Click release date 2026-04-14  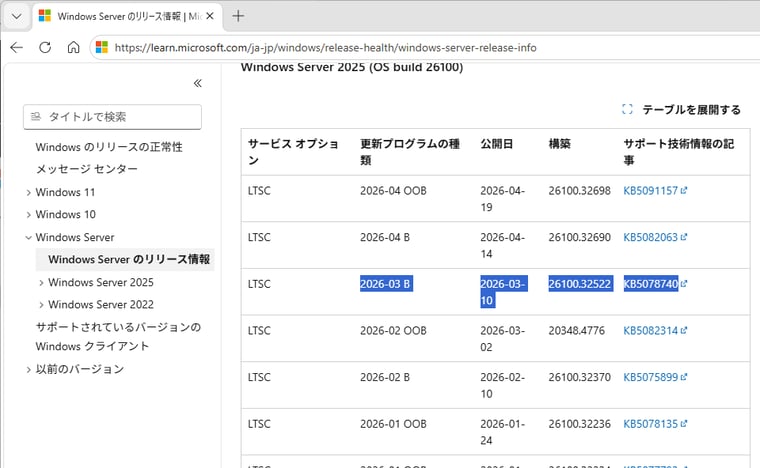tap(503, 245)
